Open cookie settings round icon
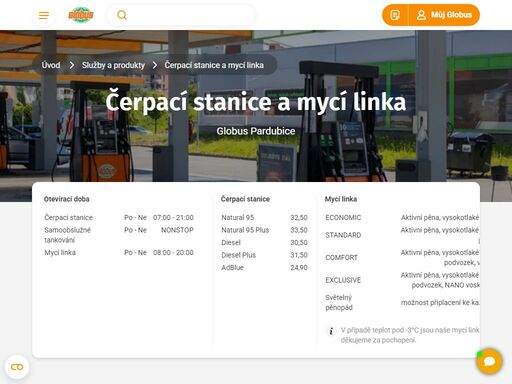 (x=17, y=367)
